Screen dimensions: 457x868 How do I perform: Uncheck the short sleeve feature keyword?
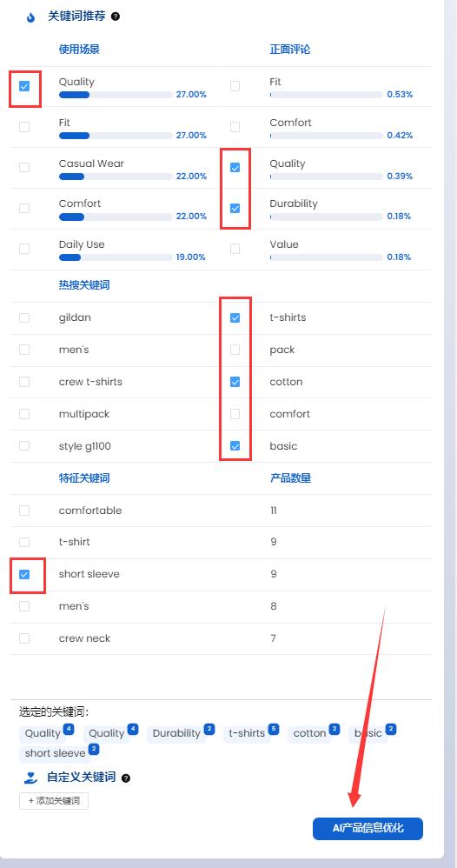[x=24, y=575]
